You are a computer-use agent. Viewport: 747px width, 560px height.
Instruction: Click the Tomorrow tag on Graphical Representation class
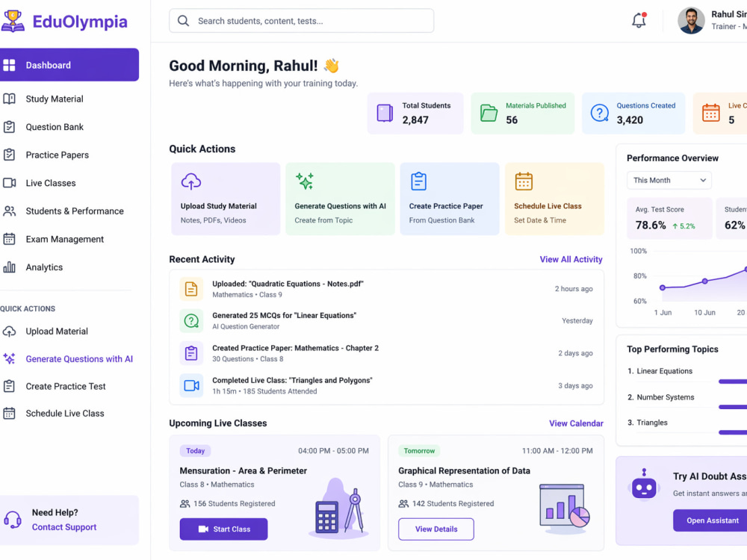coord(419,451)
